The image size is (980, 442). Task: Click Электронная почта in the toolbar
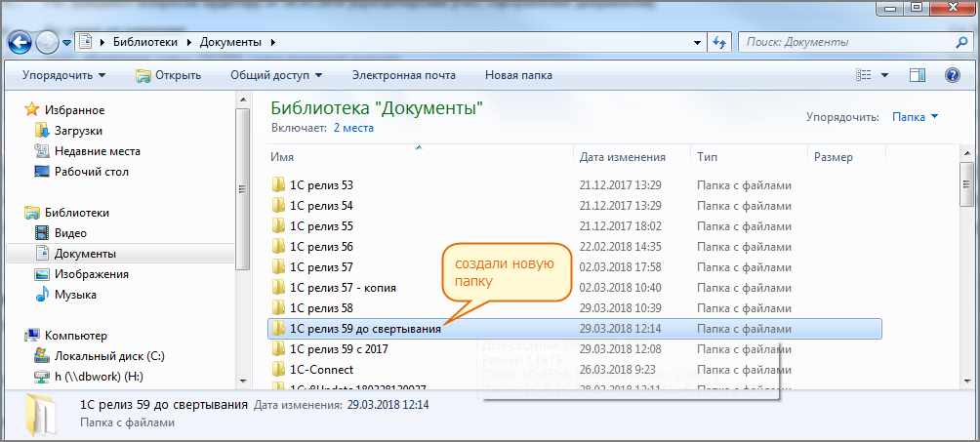coord(404,75)
